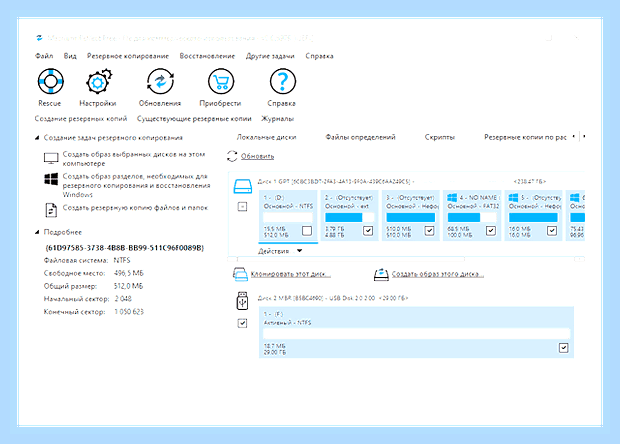Open the Действия dropdown arrow
This screenshot has width=620, height=444.
tap(299, 251)
